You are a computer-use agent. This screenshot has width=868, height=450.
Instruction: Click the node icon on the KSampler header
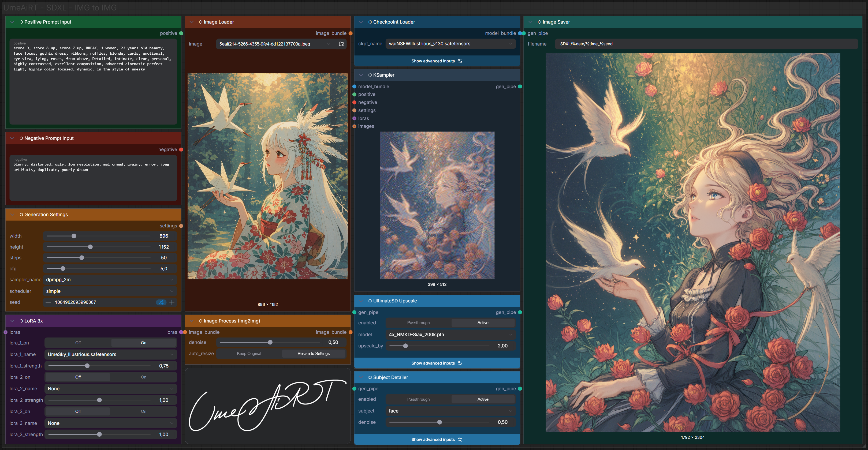point(370,75)
